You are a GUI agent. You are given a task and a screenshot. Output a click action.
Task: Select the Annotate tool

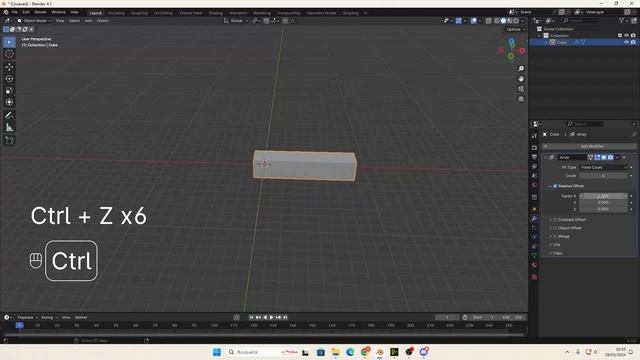pyautogui.click(x=9, y=116)
